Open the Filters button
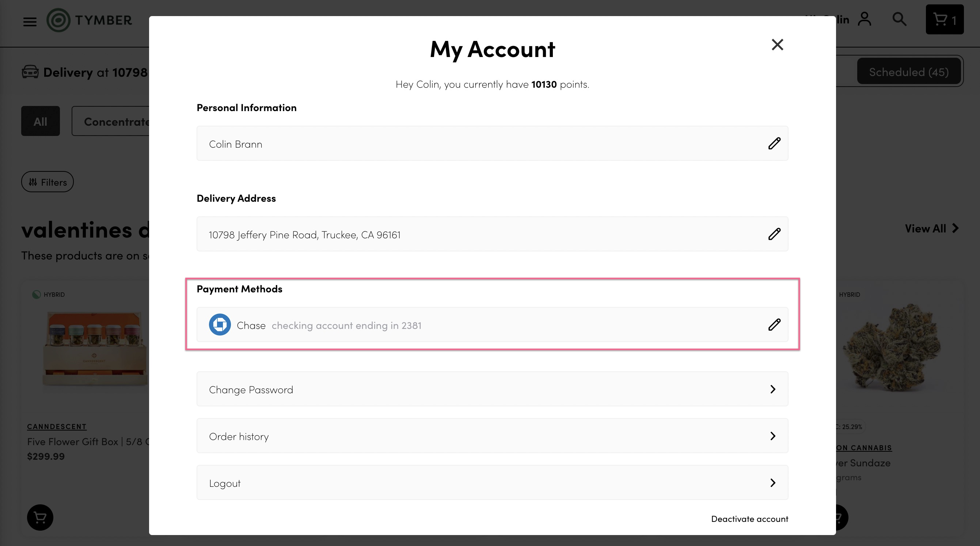 [48, 182]
